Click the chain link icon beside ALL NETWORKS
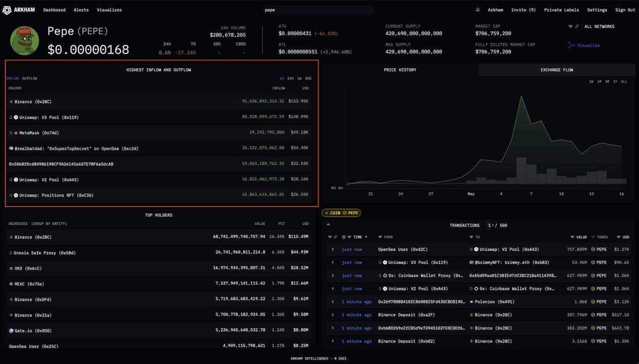The width and height of the screenshot is (639, 364). coord(577,26)
